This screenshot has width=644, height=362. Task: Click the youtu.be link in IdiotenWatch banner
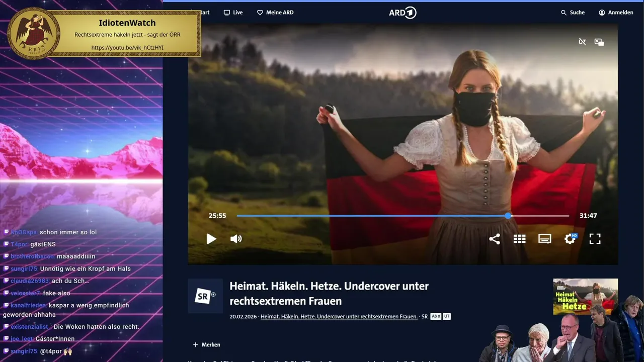127,48
